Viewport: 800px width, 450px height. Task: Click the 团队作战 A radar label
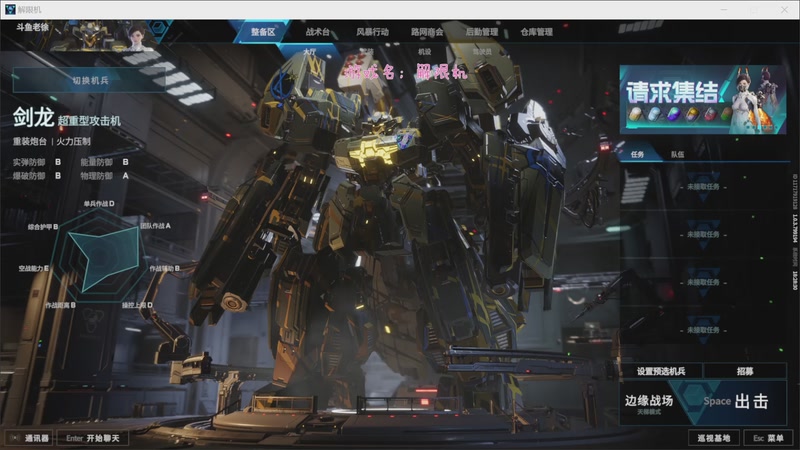(x=156, y=226)
